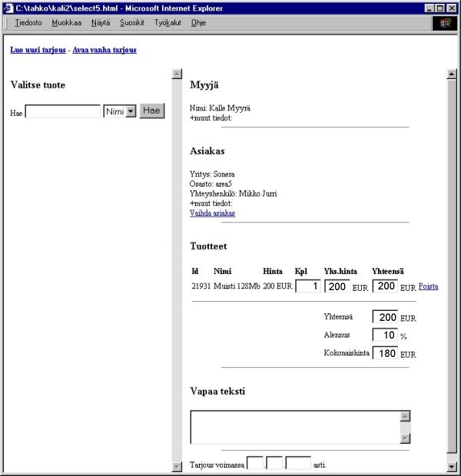
Task: Click the Kpl quantity field
Action: [x=308, y=286]
